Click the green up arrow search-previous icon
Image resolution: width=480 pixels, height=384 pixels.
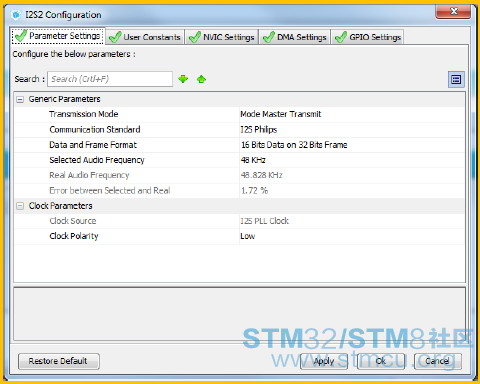[201, 79]
